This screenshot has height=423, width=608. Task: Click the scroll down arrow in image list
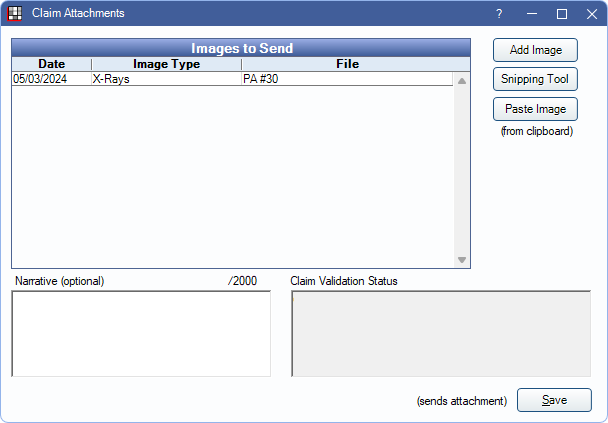461,259
